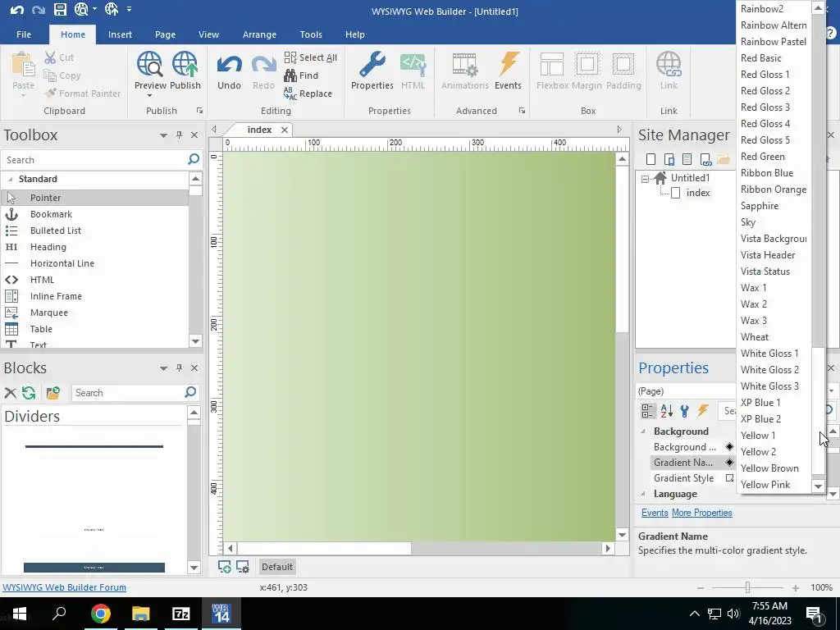The height and width of the screenshot is (630, 840).
Task: Open the Customize Quick Access Toolbar dropdown
Action: [129, 9]
